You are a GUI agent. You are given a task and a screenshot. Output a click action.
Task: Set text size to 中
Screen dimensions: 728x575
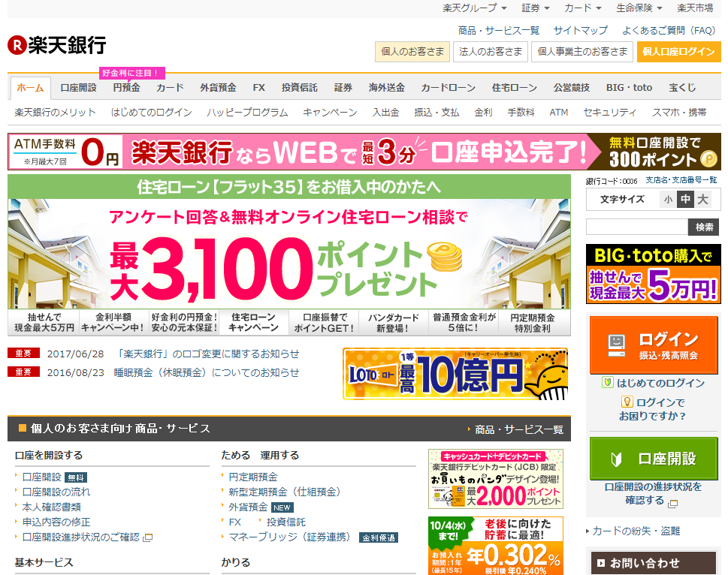pyautogui.click(x=685, y=200)
